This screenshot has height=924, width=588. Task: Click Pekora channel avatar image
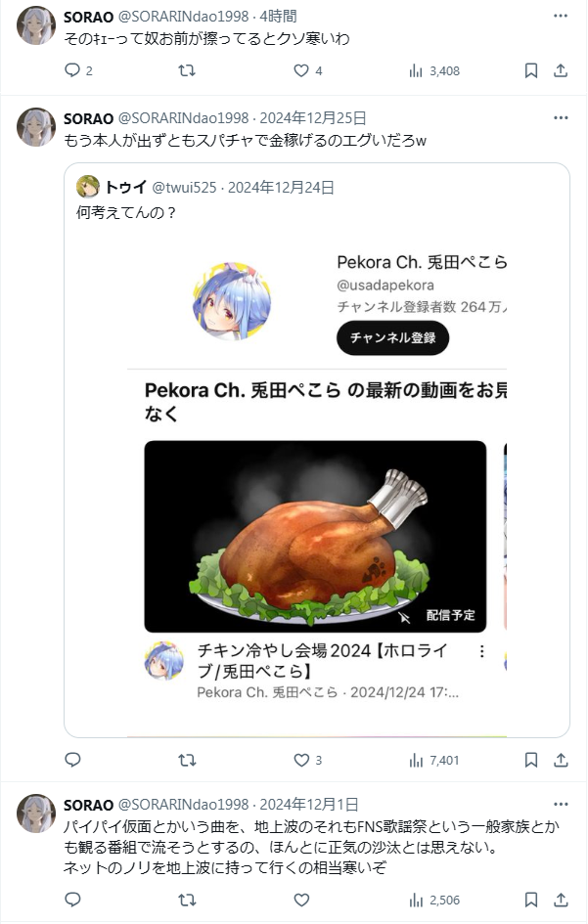[x=233, y=301]
